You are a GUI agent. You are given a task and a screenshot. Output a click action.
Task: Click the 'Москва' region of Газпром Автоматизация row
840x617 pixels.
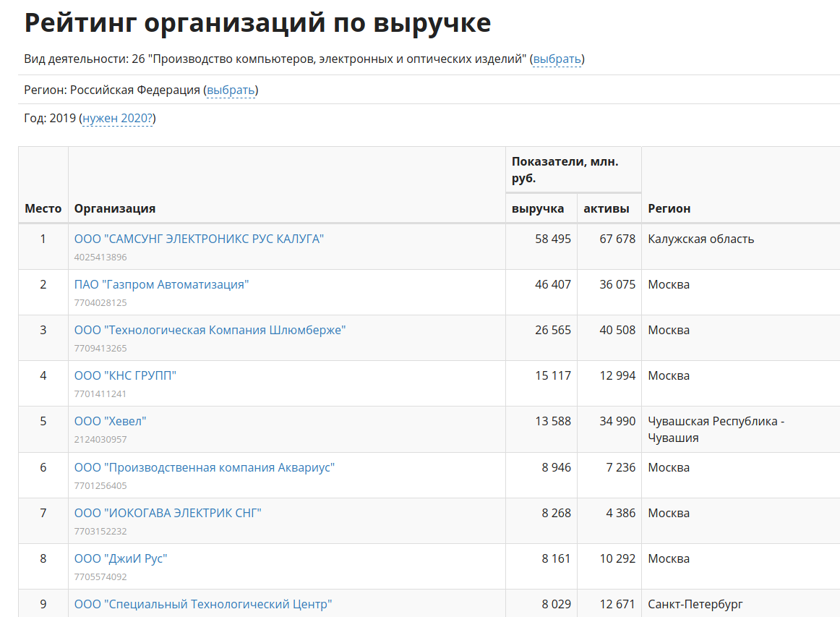pos(669,285)
